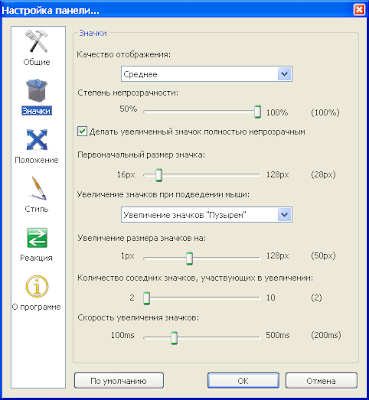Open the Стиль brush icon
369x400 pixels.
pos(37,188)
